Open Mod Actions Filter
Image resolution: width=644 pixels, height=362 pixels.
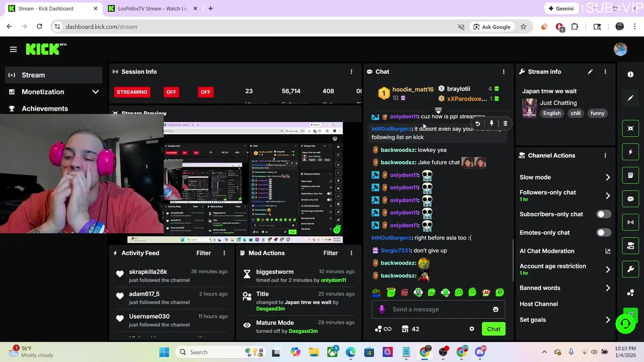tap(330, 253)
